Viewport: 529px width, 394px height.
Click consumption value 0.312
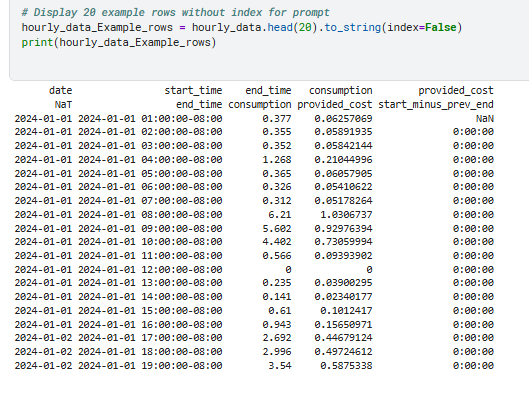277,201
